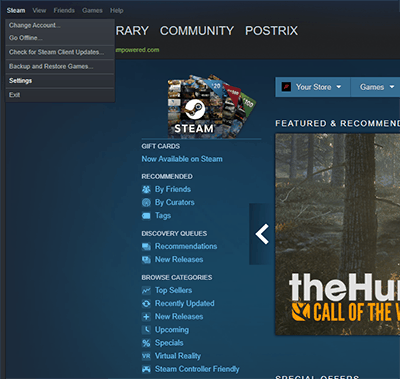Click the Top Sellers chart icon
Image resolution: width=400 pixels, height=379 pixels.
click(146, 291)
